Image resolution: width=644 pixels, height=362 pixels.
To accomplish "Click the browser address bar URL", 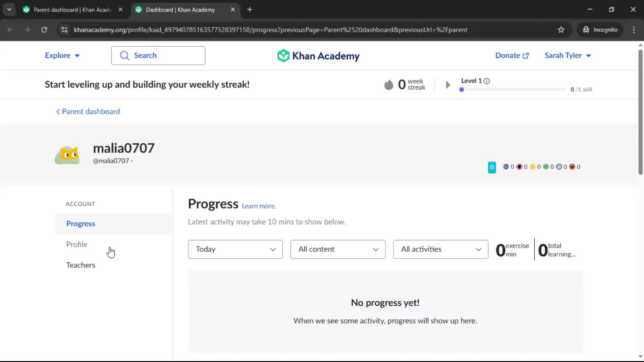I will coord(270,30).
